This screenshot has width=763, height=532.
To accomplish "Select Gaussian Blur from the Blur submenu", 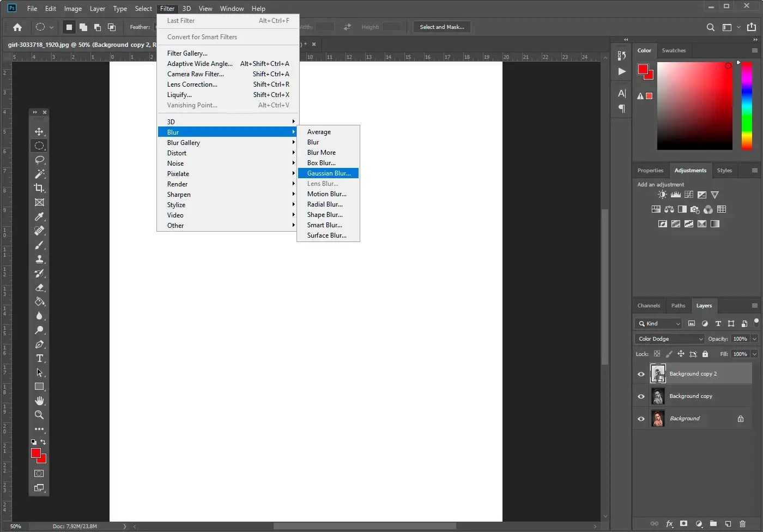I will [328, 173].
